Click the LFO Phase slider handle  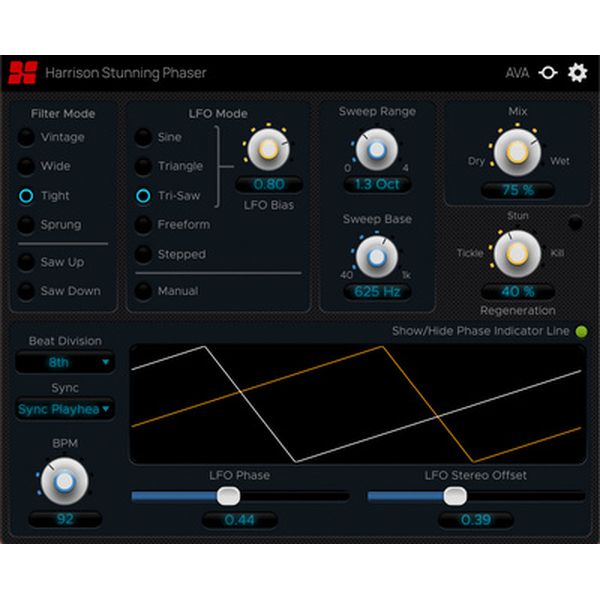coord(229,495)
